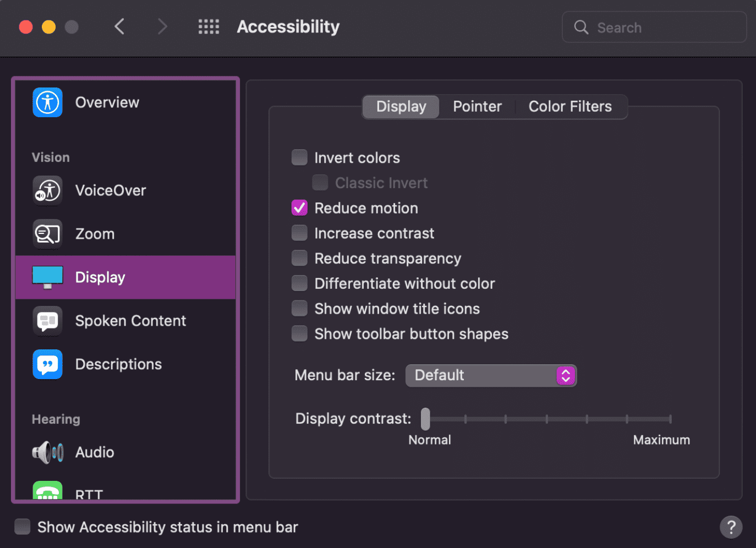Select the VoiceOver icon in sidebar

47,190
